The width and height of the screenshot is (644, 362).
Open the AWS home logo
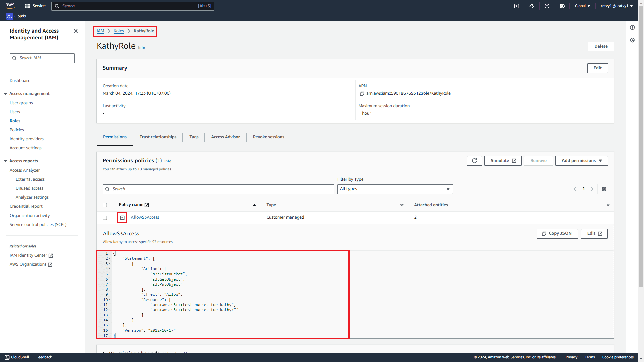click(10, 6)
